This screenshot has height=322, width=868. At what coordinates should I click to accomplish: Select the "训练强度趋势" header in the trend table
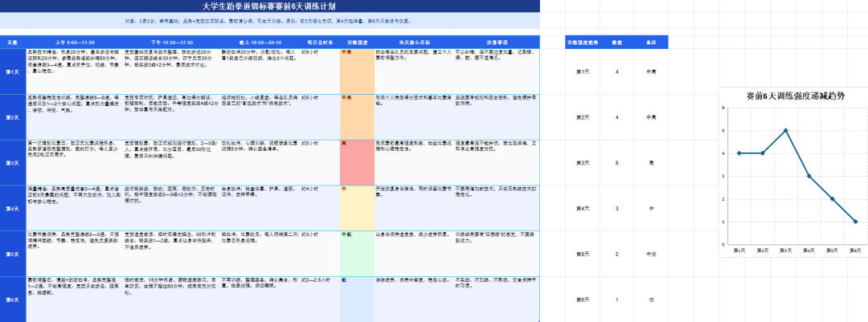pos(583,42)
